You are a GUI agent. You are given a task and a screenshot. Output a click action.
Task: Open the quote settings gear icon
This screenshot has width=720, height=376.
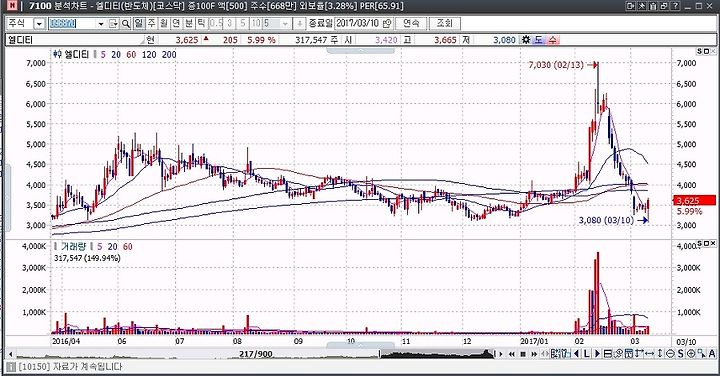coord(526,40)
